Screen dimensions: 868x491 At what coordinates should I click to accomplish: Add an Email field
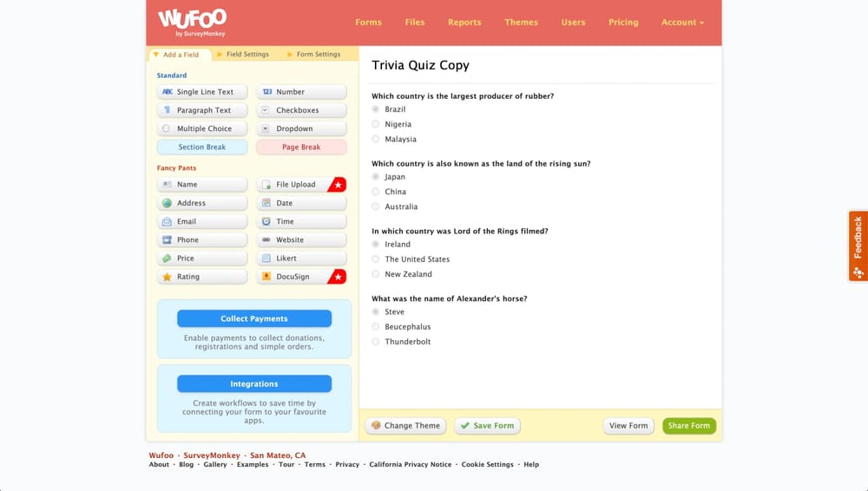click(202, 221)
